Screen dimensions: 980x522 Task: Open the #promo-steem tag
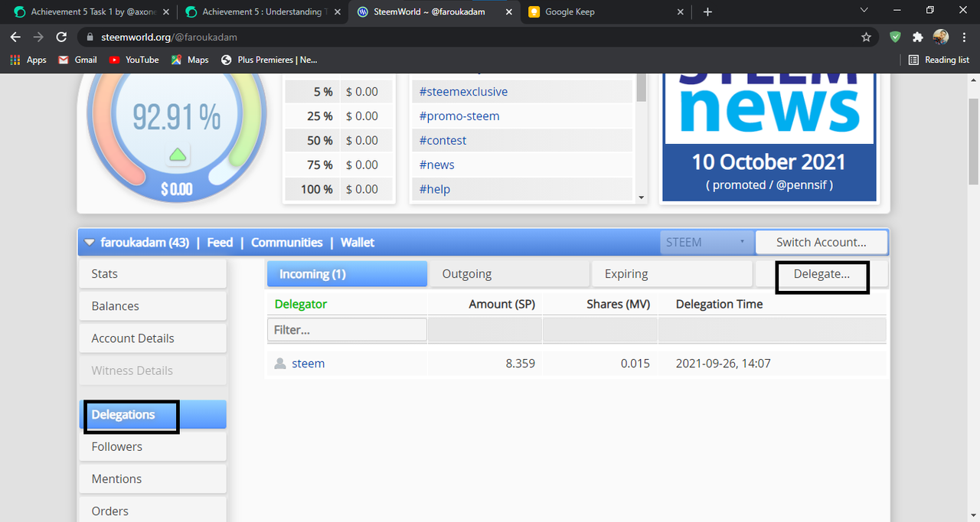tap(459, 116)
